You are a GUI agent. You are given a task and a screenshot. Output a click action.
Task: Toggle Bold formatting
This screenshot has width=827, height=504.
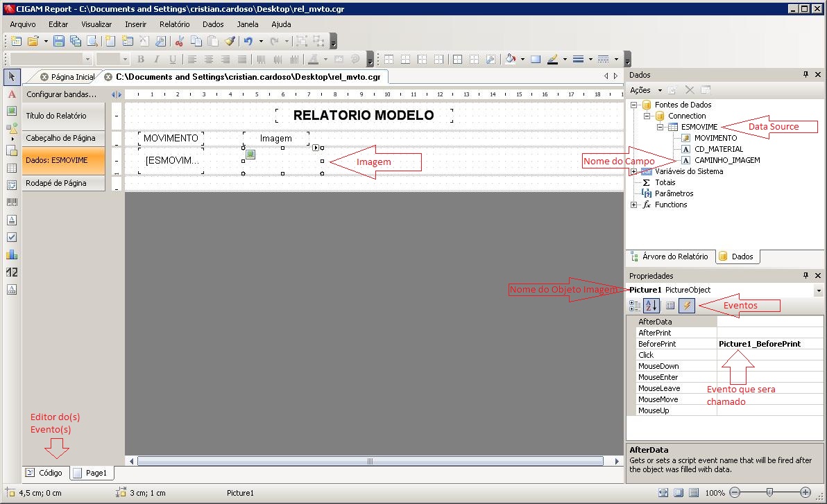140,59
